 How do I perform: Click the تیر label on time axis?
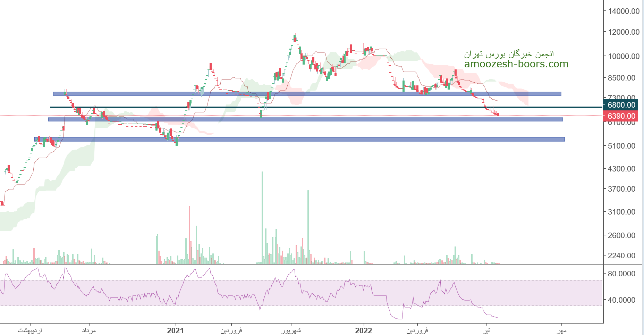pyautogui.click(x=487, y=330)
